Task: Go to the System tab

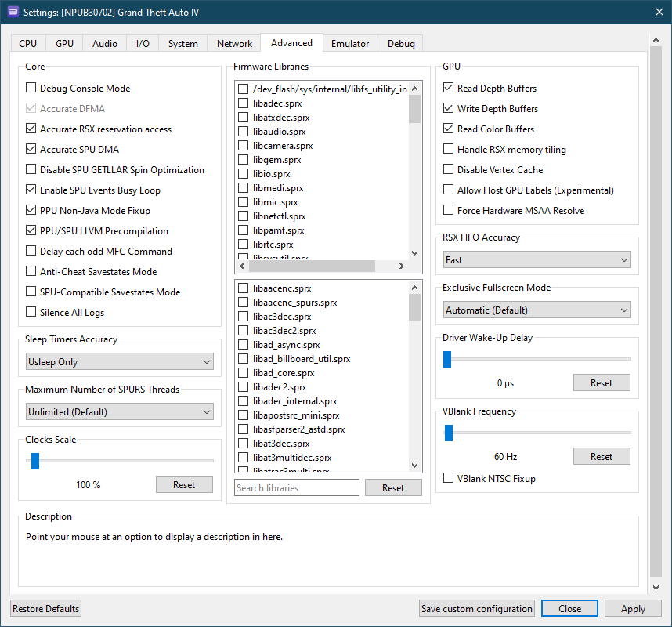Action: click(182, 44)
